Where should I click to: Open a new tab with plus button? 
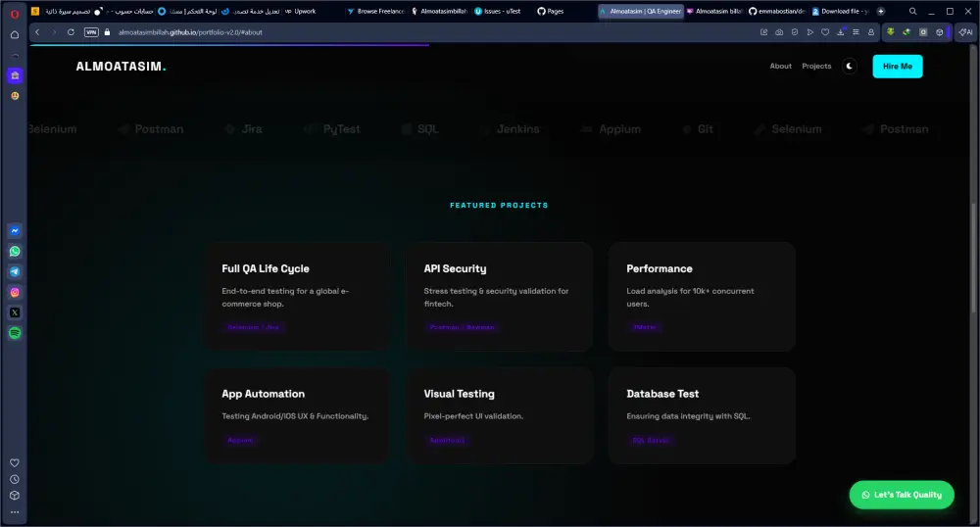[x=881, y=11]
